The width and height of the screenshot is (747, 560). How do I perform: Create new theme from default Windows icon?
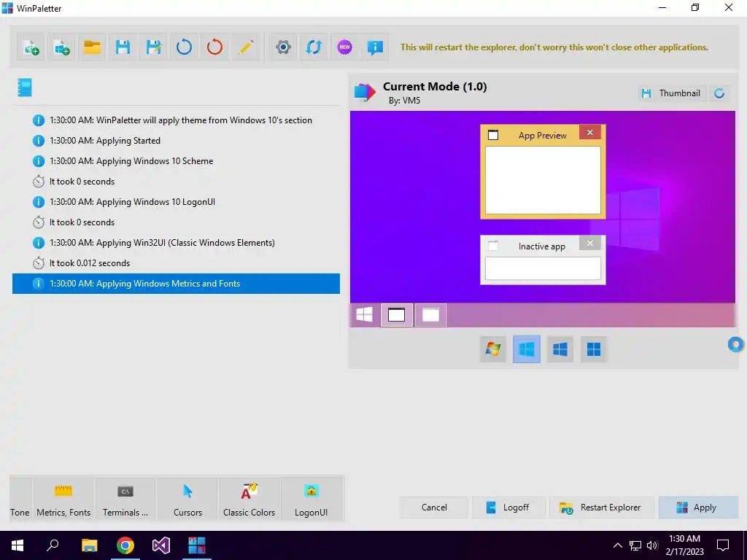tap(61, 47)
